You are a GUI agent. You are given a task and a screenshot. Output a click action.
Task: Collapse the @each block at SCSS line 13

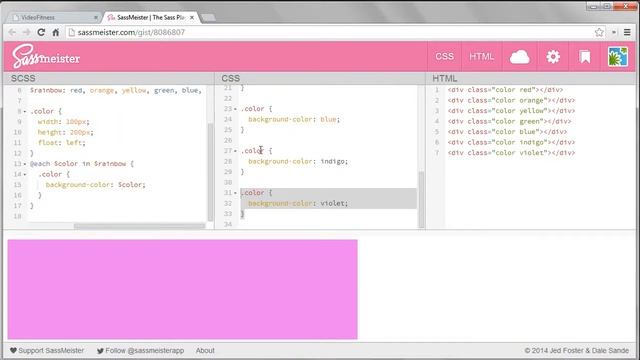point(25,164)
